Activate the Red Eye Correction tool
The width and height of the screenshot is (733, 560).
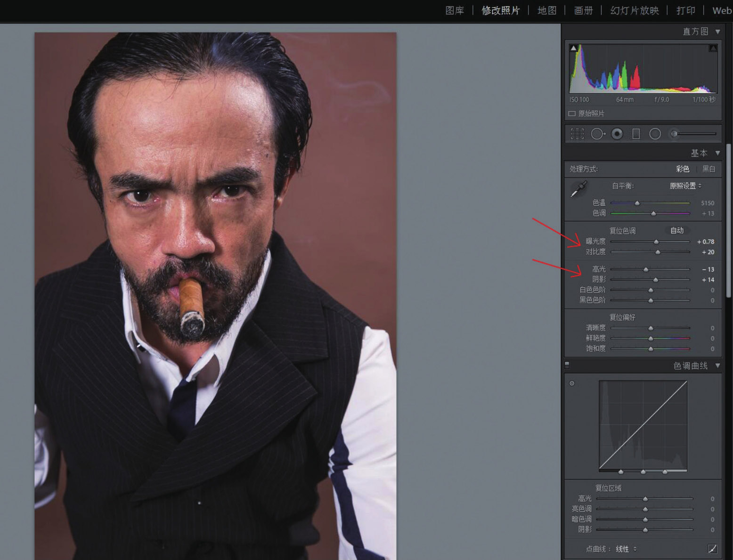[x=617, y=134]
